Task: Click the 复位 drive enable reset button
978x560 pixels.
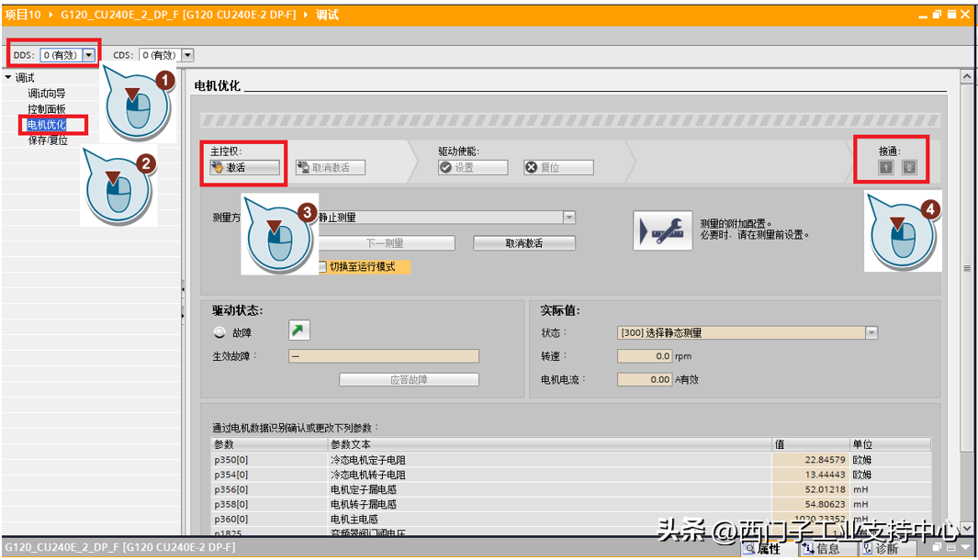Action: point(557,168)
